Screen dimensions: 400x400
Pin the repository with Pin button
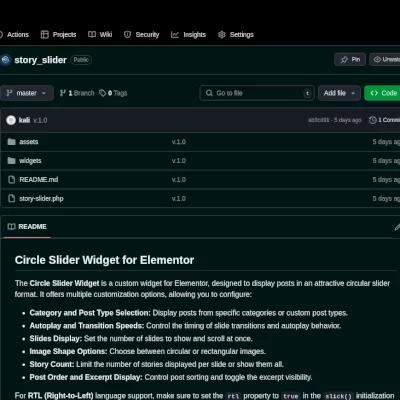coord(350,60)
